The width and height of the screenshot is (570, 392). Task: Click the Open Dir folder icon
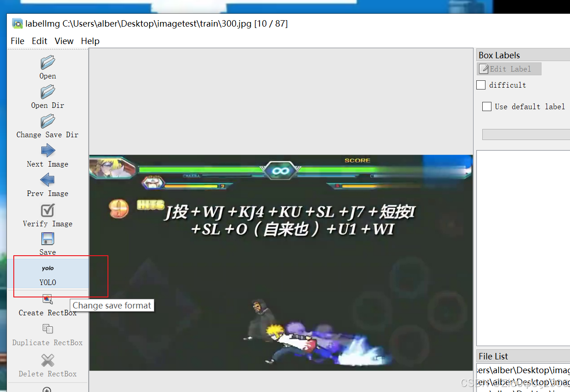[48, 92]
